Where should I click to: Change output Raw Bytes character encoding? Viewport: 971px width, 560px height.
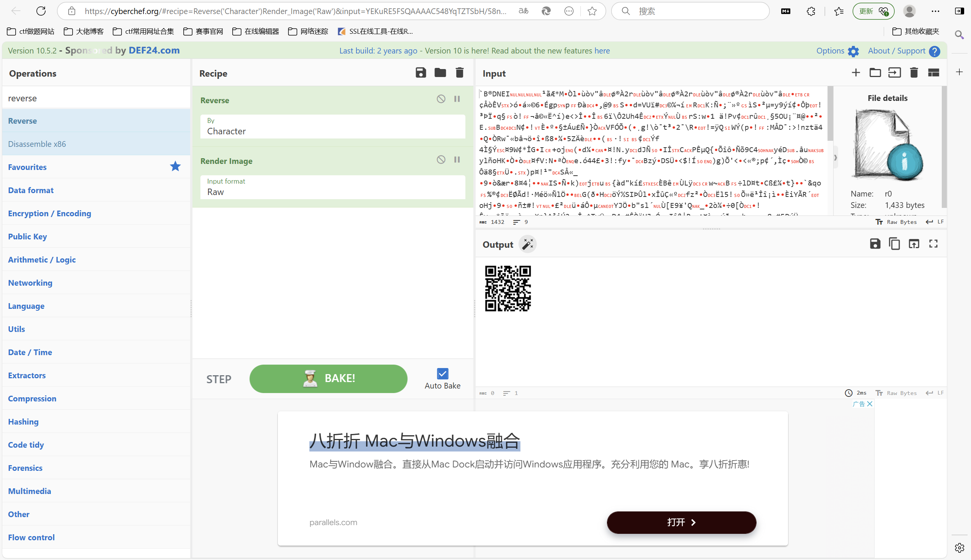(896, 393)
